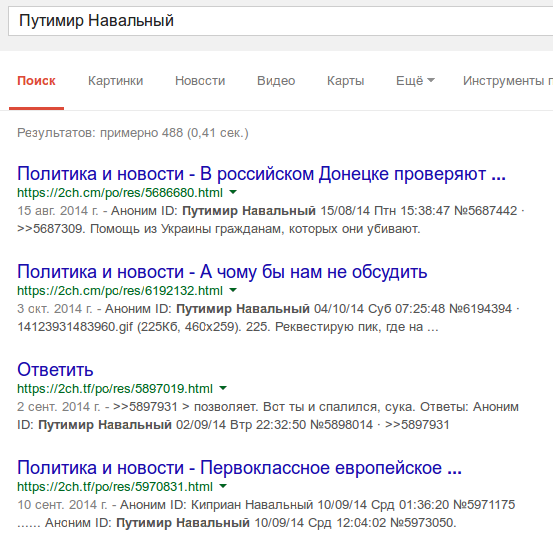Switch to the Картинки tab
553x544 pixels.
point(115,81)
